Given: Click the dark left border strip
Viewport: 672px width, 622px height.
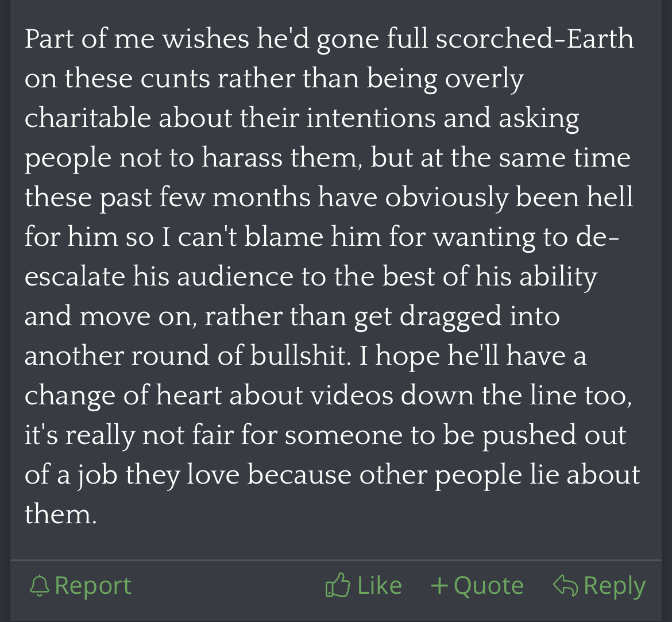Looking at the screenshot, I should tap(5, 311).
